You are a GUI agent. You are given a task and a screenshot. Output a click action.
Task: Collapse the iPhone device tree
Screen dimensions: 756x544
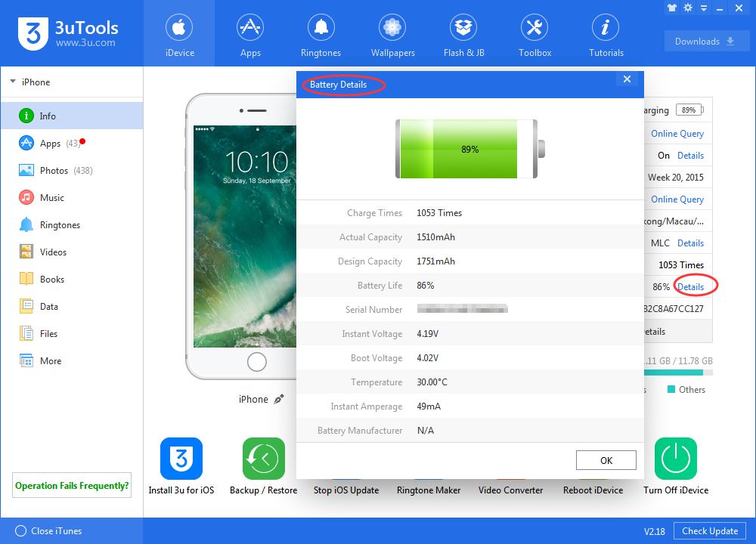(x=13, y=82)
